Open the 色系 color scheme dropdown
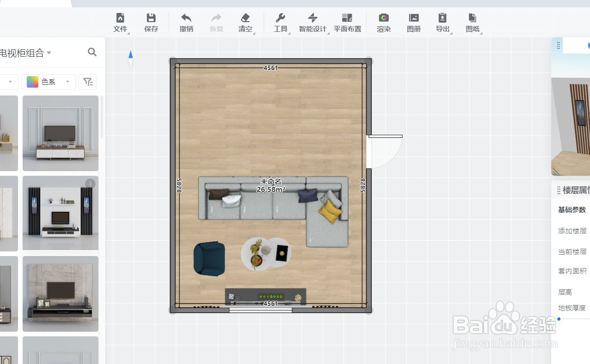 [48, 82]
